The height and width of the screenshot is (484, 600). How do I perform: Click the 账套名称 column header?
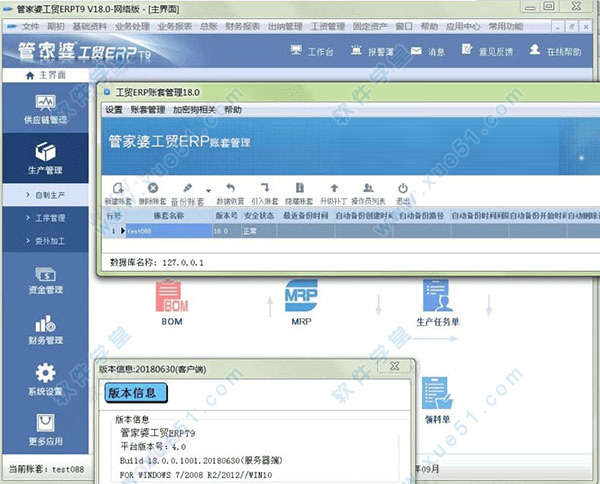pos(169,216)
